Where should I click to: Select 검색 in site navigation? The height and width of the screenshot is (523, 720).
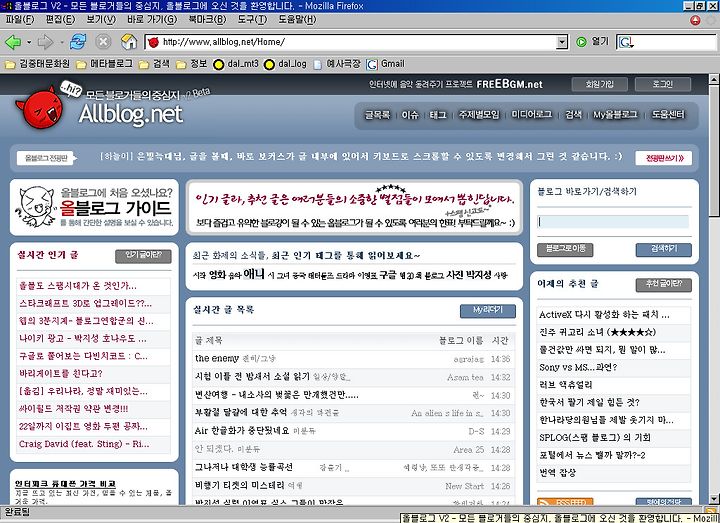tap(573, 115)
